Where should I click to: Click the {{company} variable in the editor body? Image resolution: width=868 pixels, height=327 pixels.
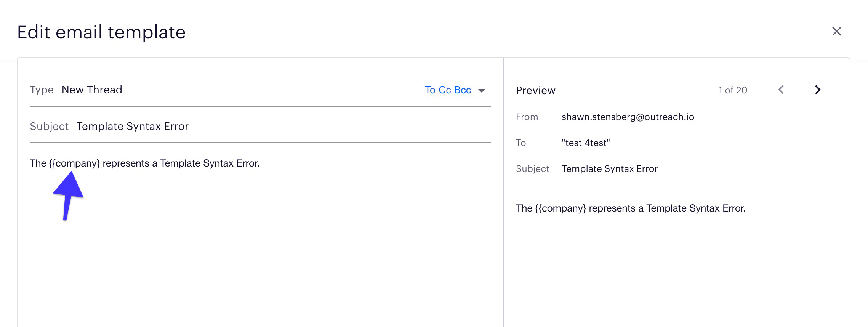[74, 163]
